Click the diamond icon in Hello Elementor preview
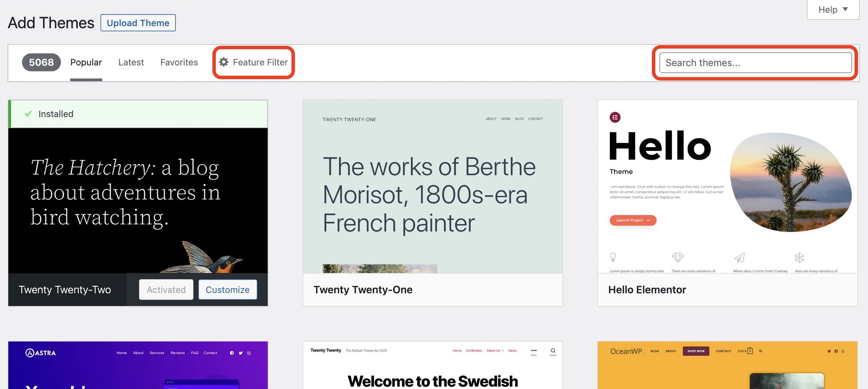868x389 pixels. point(678,257)
